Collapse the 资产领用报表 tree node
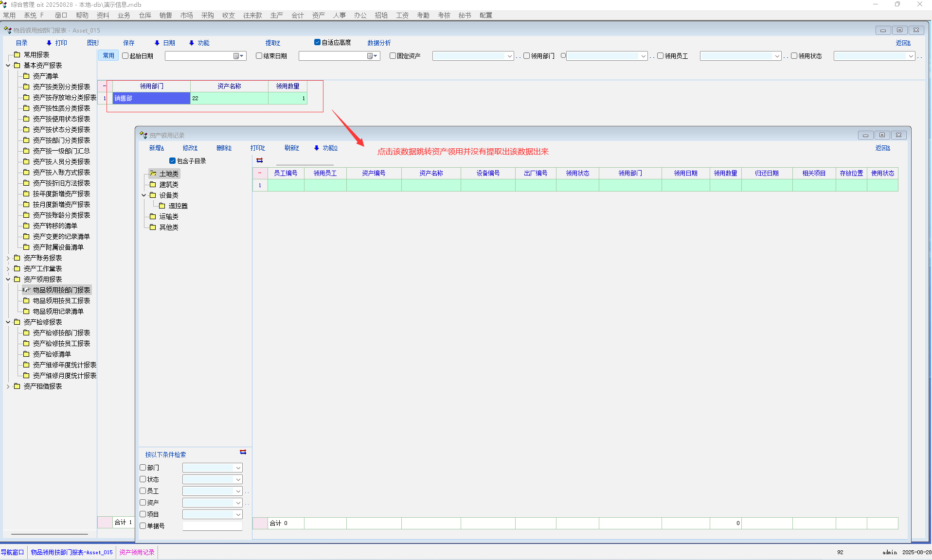 point(8,280)
